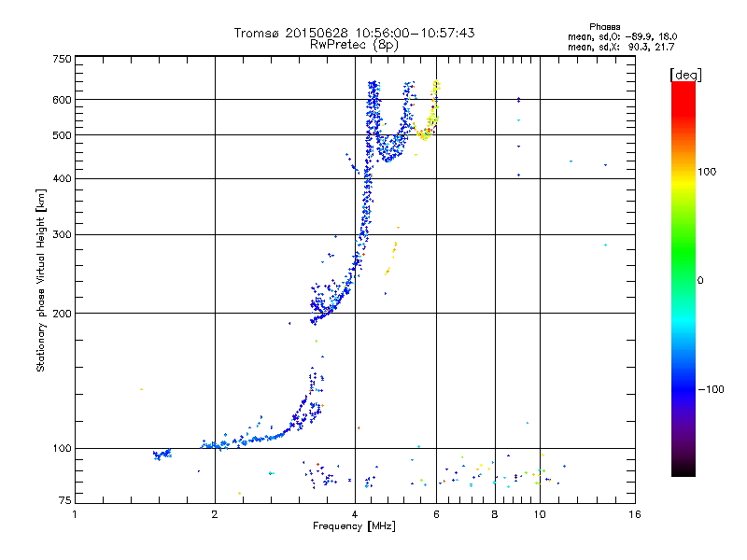Screen dimensions: 747x560
Task: Click the y-axis tick label '300'
Action: [63, 235]
